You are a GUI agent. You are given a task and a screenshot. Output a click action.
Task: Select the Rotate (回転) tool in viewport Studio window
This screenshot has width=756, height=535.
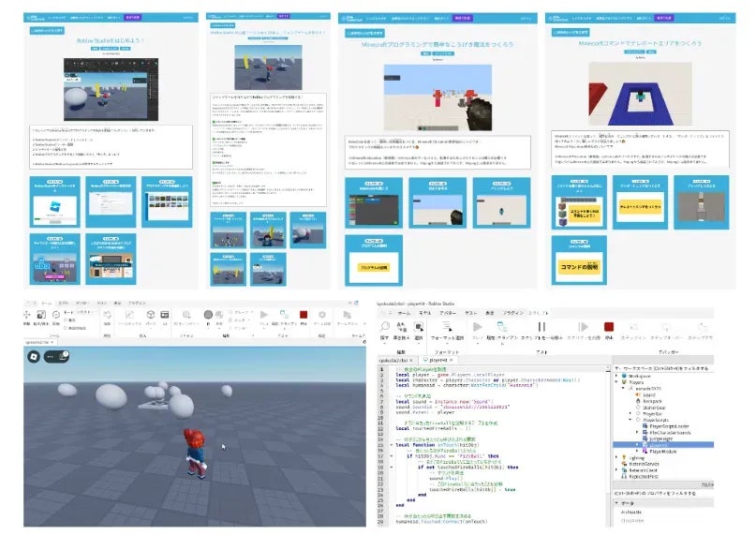pos(56,315)
